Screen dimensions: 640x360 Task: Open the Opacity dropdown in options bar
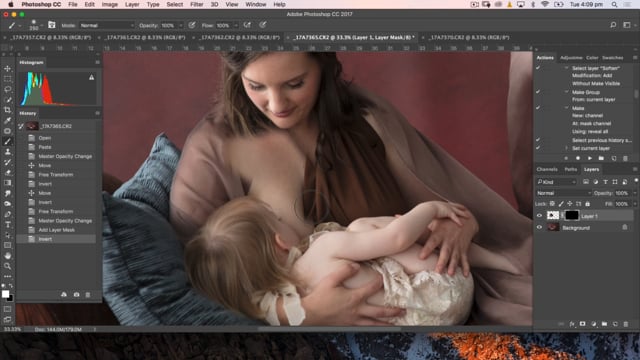click(x=180, y=25)
